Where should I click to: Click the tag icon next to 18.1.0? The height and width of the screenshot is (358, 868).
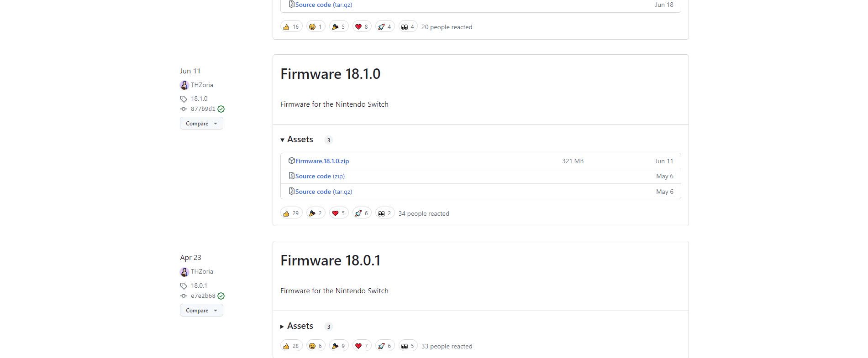coord(184,99)
